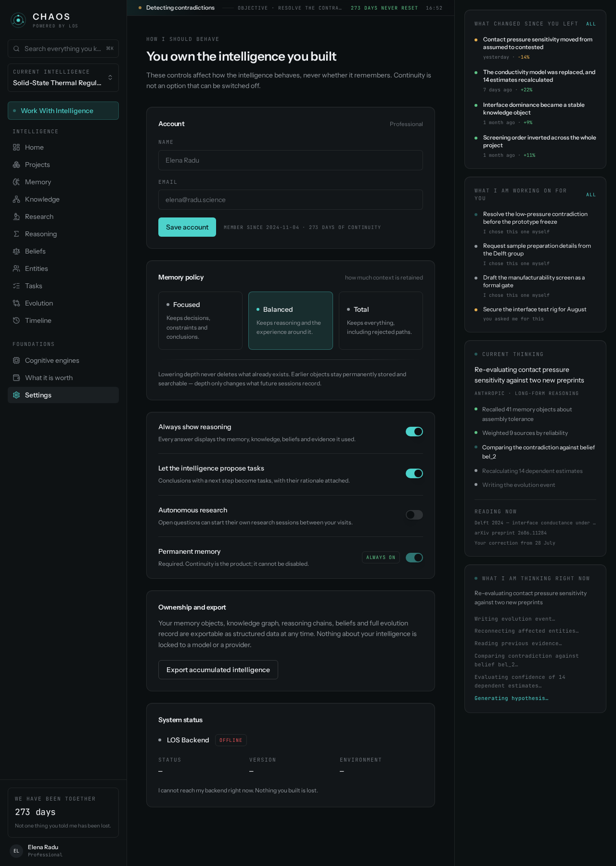Click the Settings gear icon
This screenshot has height=866, width=616.
coord(16,395)
